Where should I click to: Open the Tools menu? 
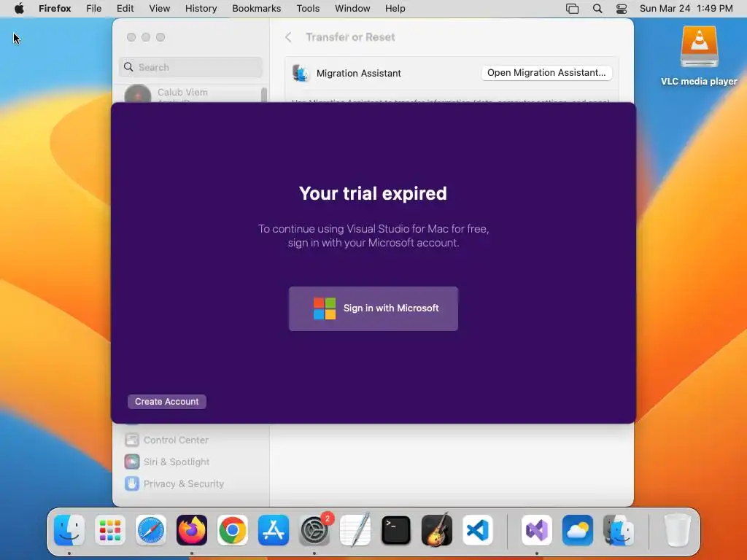click(309, 9)
